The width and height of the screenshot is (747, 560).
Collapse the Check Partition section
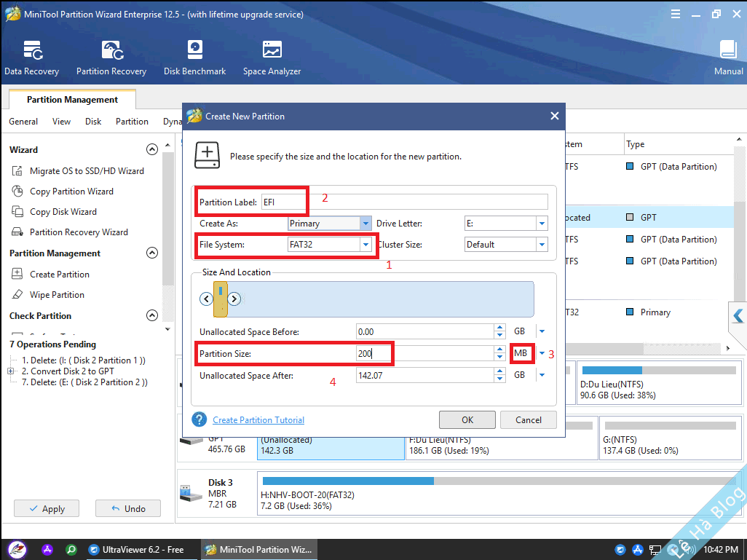[x=152, y=315]
